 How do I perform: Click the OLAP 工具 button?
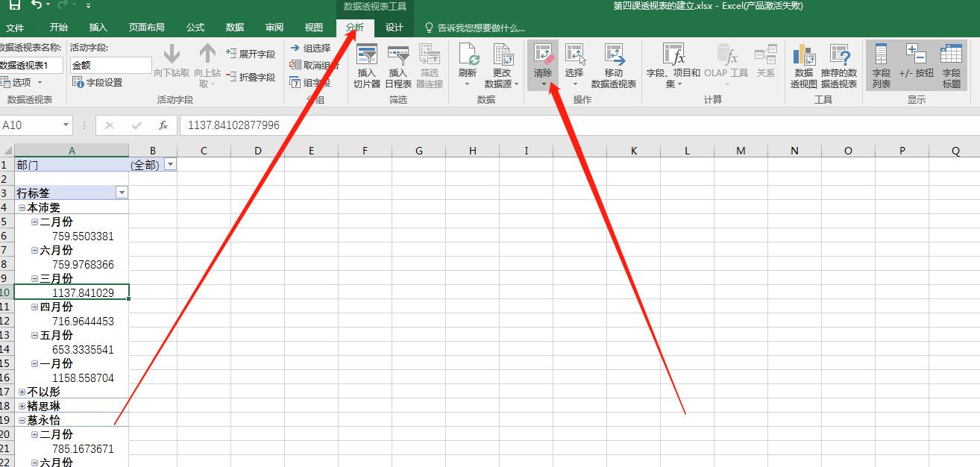tap(726, 63)
